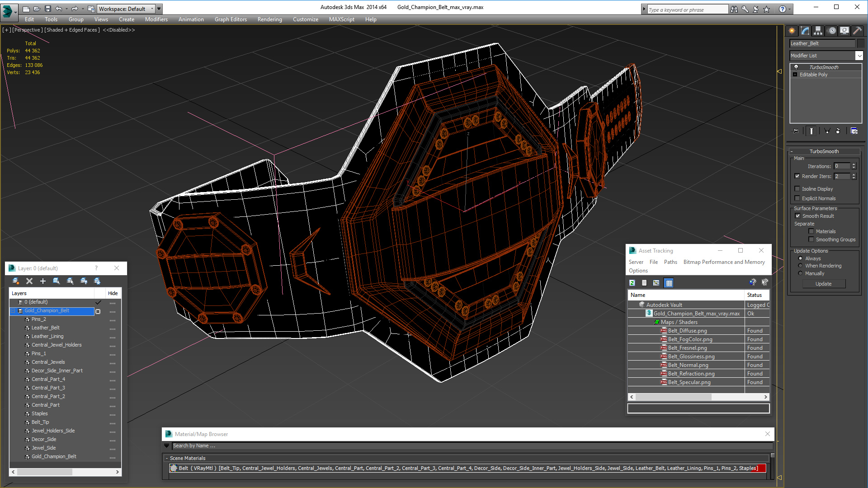Open Configure Modifier Sets icon
The image size is (868, 488).
click(854, 131)
